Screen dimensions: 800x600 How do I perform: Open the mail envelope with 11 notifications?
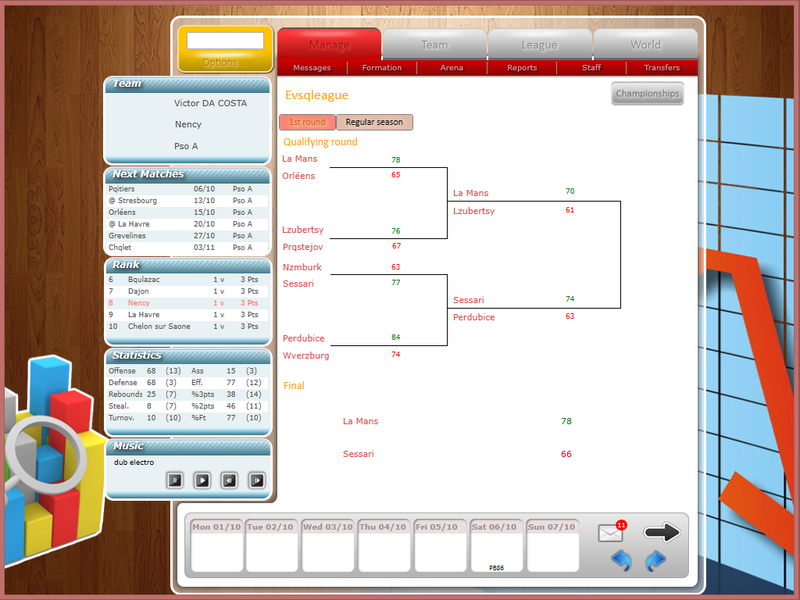point(612,532)
